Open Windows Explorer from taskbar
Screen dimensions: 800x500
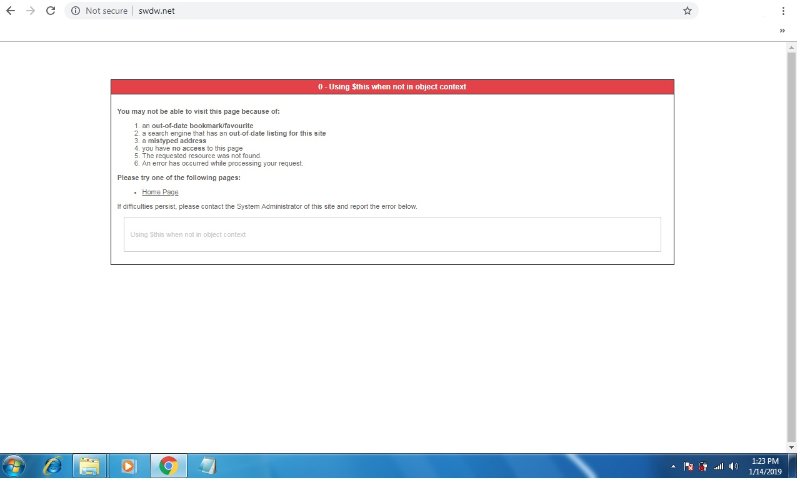pyautogui.click(x=90, y=466)
